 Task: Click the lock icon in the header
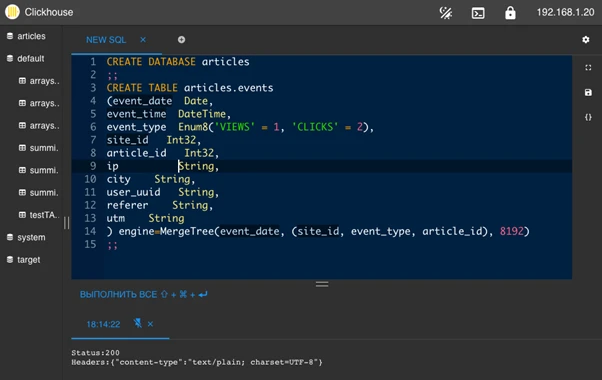pyautogui.click(x=510, y=13)
